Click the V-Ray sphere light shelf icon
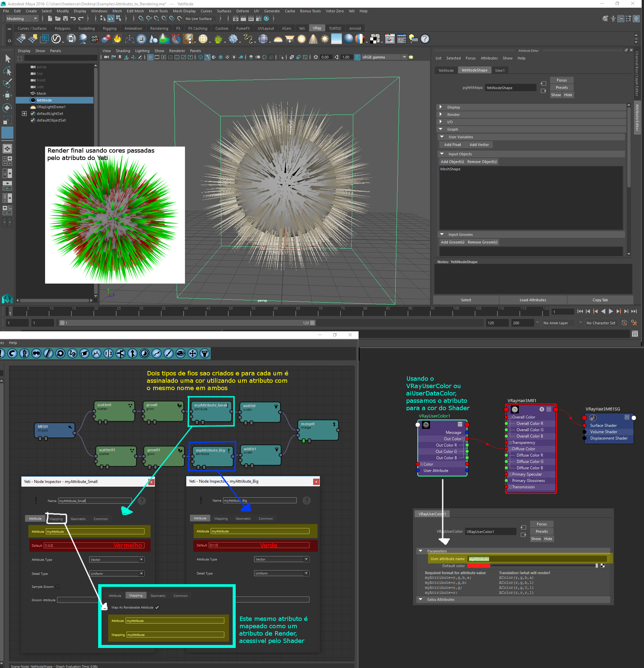Viewport: 644px width, 668px height. tap(301, 39)
